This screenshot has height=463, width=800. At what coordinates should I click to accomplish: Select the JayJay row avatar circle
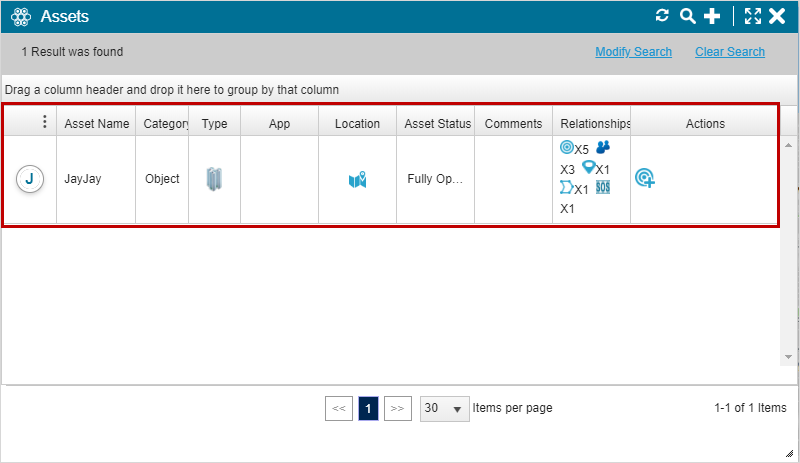coord(29,179)
